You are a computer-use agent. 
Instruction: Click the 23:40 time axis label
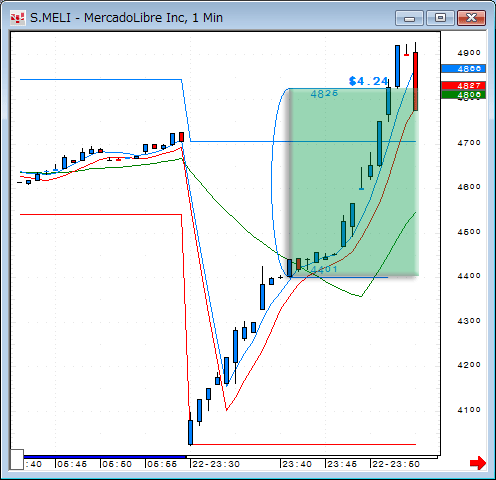click(x=297, y=464)
